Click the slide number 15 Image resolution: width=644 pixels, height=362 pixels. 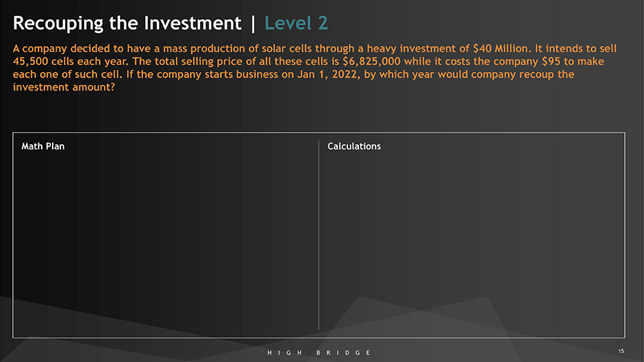click(621, 351)
